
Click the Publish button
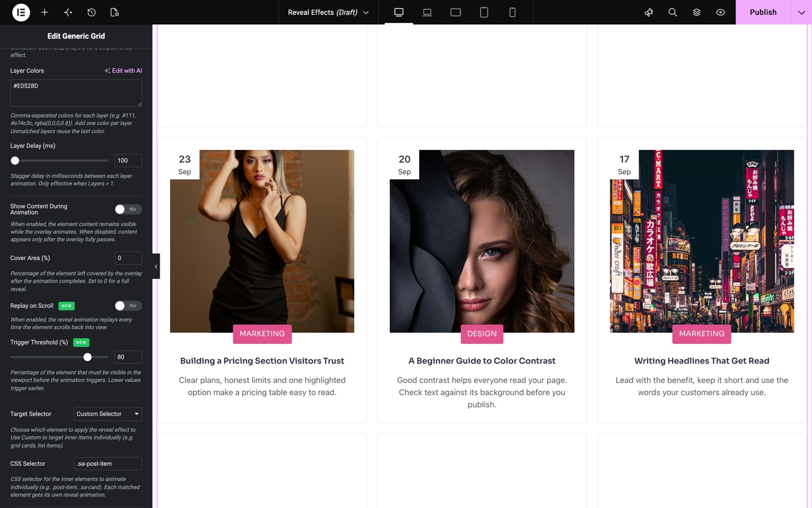coord(763,12)
